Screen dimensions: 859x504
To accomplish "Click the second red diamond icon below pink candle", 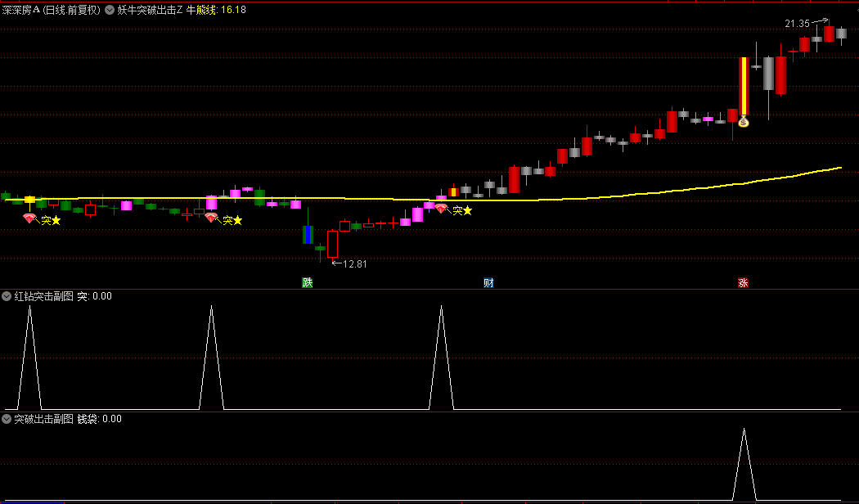I will point(211,218).
